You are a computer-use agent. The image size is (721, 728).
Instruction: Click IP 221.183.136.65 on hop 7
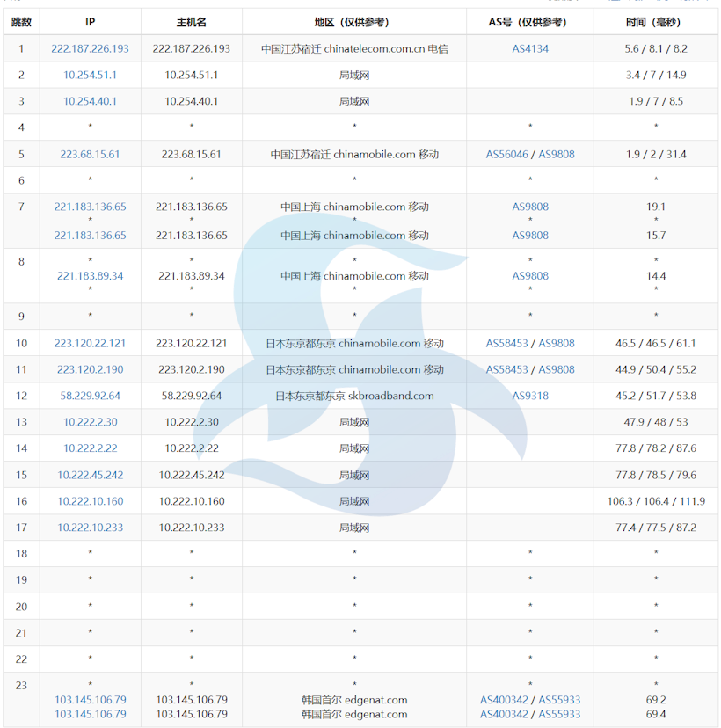pos(90,207)
